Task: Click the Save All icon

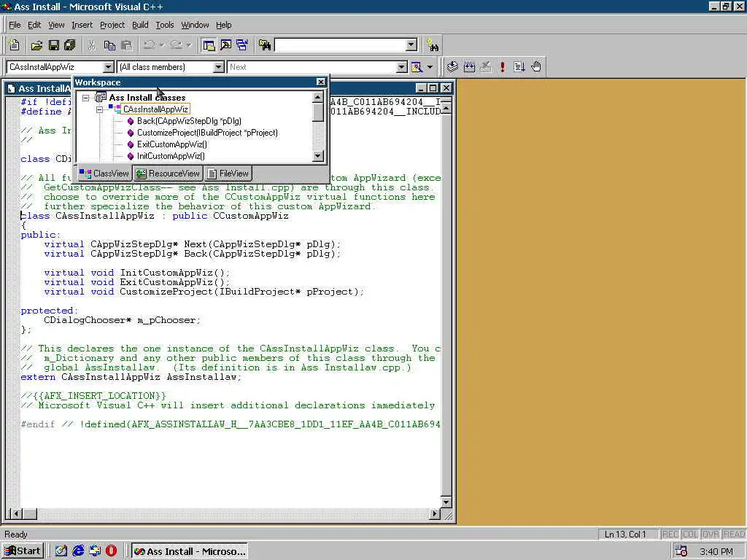Action: coord(70,45)
